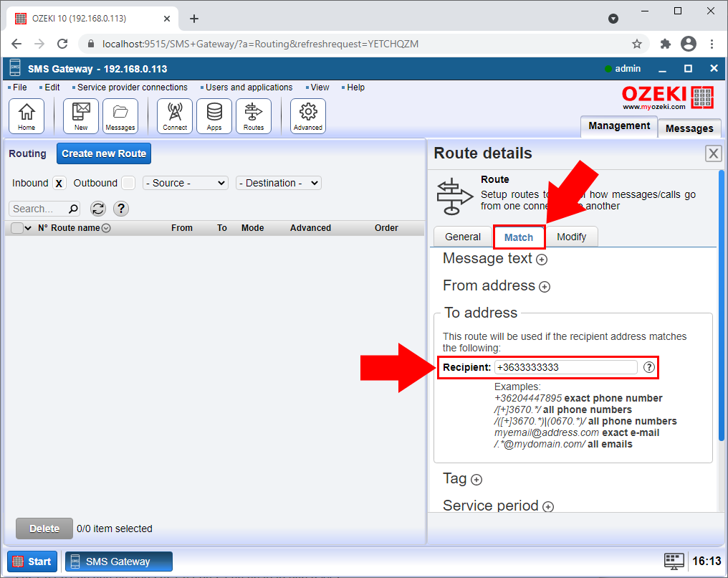Image resolution: width=728 pixels, height=578 pixels.
Task: Open the File menu
Action: 19,87
